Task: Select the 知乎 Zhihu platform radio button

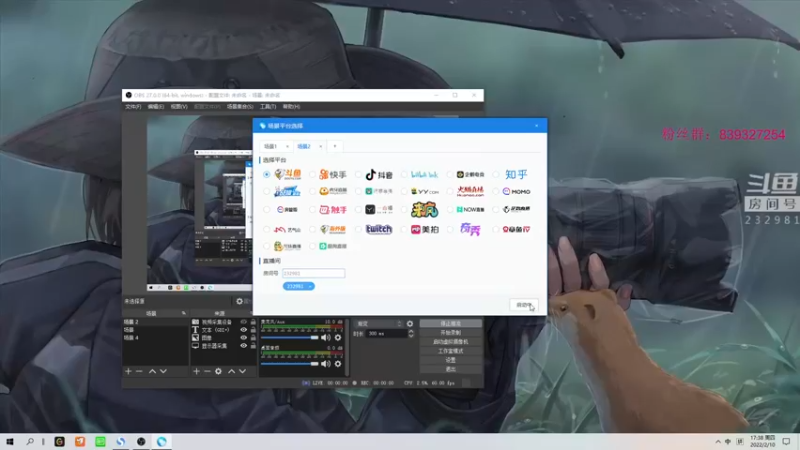Action: 496,174
